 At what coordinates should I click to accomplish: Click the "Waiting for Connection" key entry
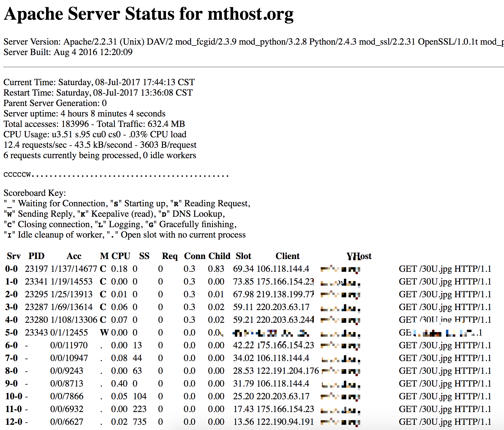(x=56, y=203)
